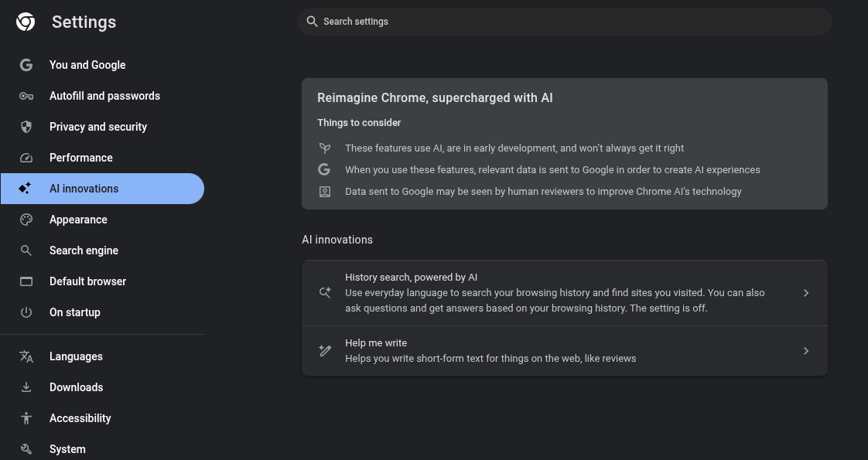Click the key icon for Autofill
Image resolution: width=868 pixels, height=460 pixels.
(26, 96)
